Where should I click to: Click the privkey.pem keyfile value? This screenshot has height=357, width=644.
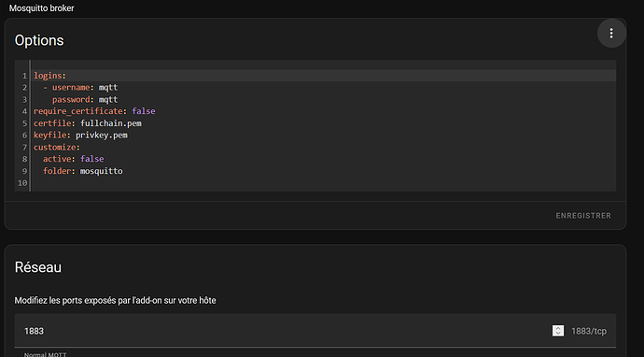[102, 135]
